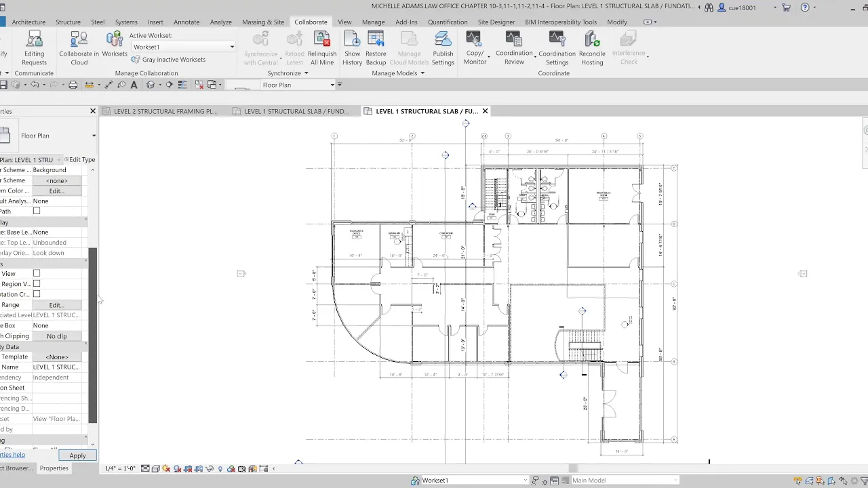The width and height of the screenshot is (868, 488).
Task: Click Copy/Monitor tool
Action: 475,48
